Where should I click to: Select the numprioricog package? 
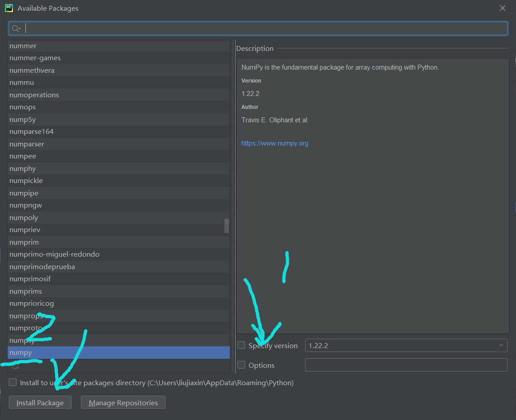pyautogui.click(x=118, y=304)
